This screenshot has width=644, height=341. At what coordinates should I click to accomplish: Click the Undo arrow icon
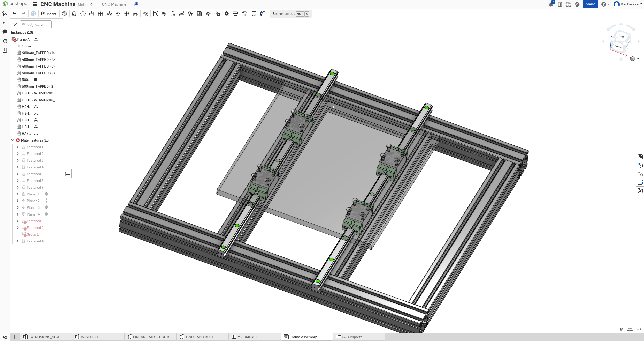click(x=14, y=14)
